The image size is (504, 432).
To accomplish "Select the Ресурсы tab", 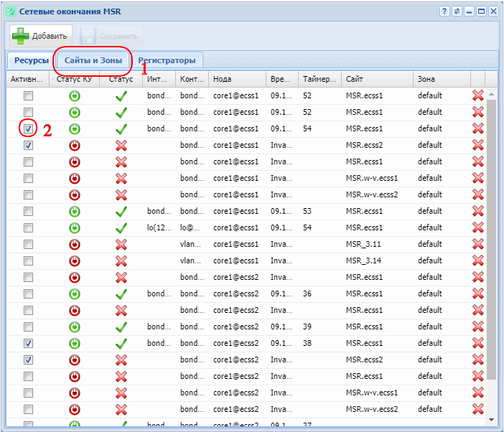I will coord(32,60).
